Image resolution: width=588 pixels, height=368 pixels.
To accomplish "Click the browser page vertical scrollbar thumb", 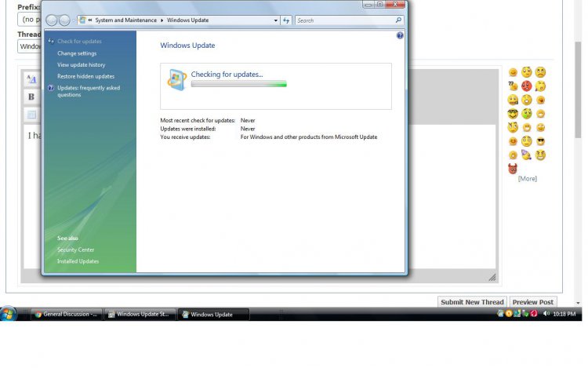I will tap(578, 90).
